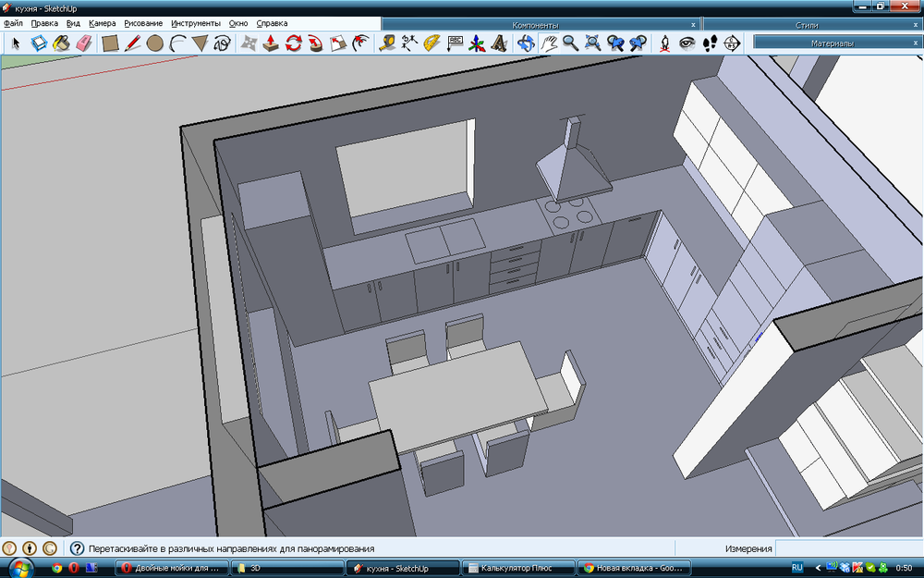Open the Инструменты menu
The height and width of the screenshot is (578, 924).
pos(196,23)
